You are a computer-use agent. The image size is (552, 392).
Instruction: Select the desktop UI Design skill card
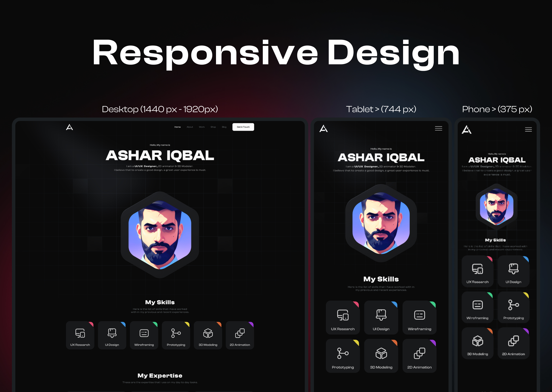[x=112, y=335]
